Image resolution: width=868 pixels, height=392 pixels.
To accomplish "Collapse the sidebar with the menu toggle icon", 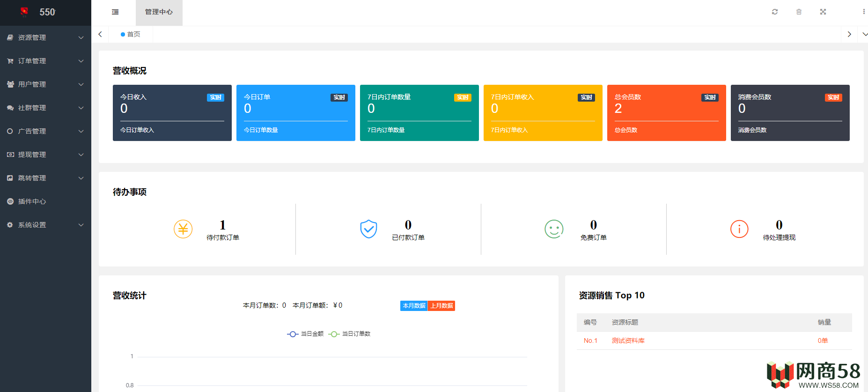I will [115, 12].
